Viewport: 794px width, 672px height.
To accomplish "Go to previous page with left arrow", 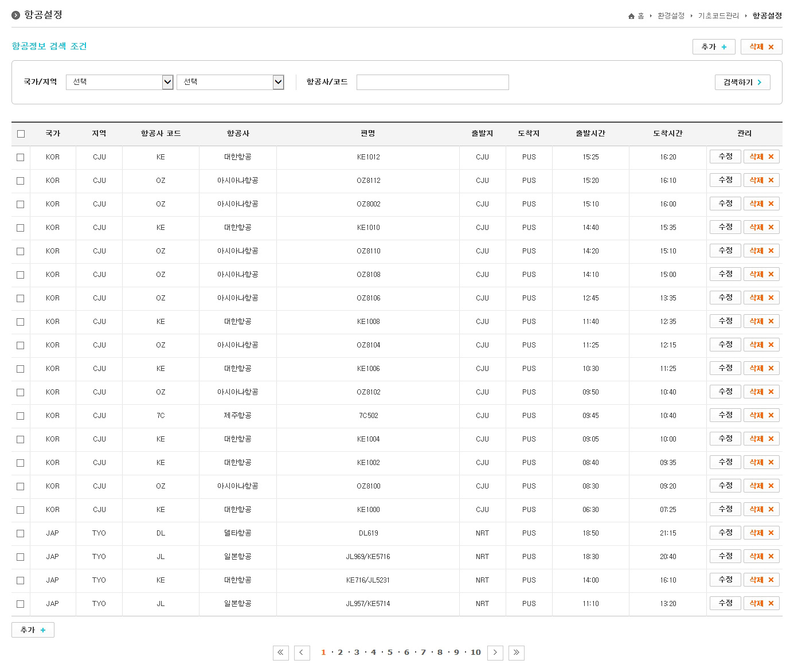I will pos(302,653).
